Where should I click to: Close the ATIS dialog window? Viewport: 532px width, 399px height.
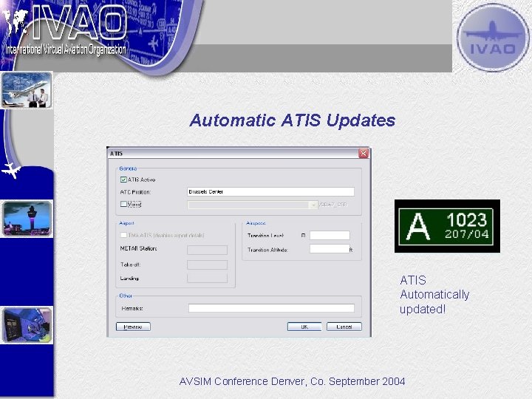[x=364, y=154]
